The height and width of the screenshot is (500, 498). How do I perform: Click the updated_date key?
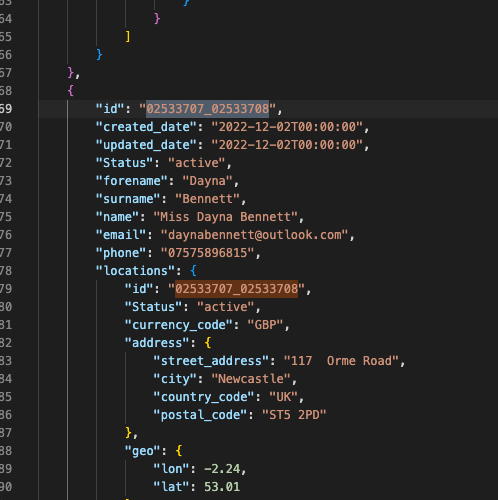tap(146, 145)
